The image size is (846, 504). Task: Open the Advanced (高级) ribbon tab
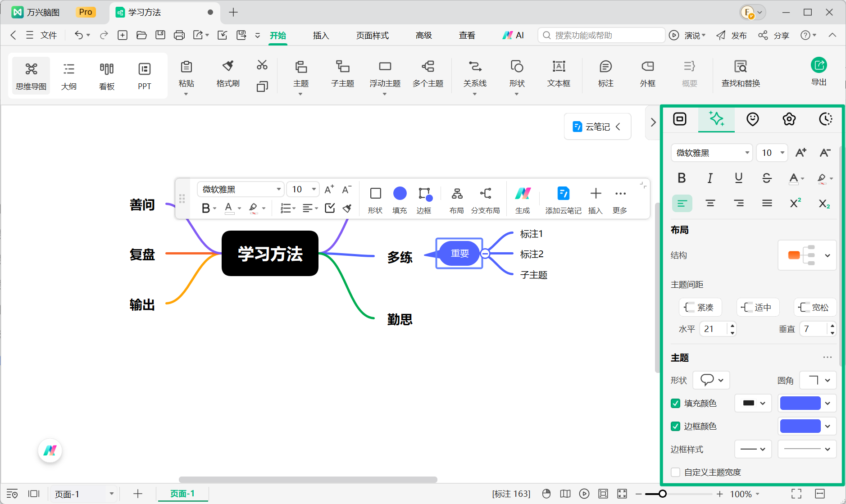pos(423,35)
